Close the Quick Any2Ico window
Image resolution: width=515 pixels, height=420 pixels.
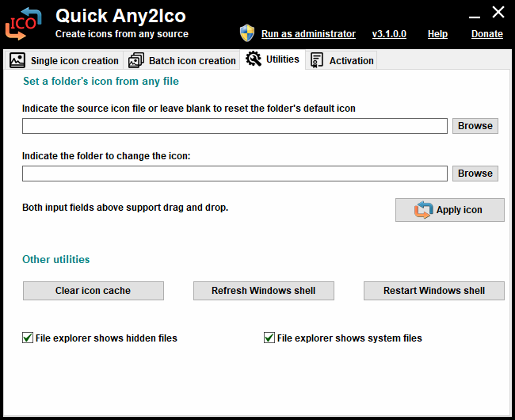coord(498,13)
